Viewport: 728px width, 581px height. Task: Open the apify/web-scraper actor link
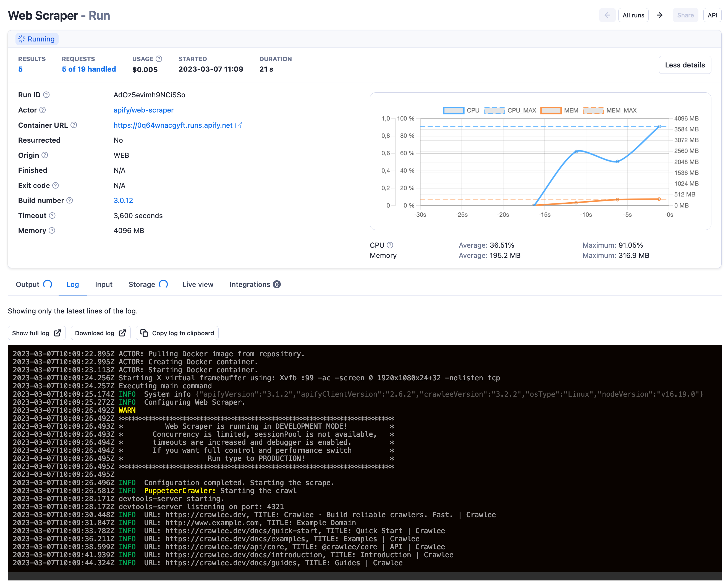[x=143, y=110]
